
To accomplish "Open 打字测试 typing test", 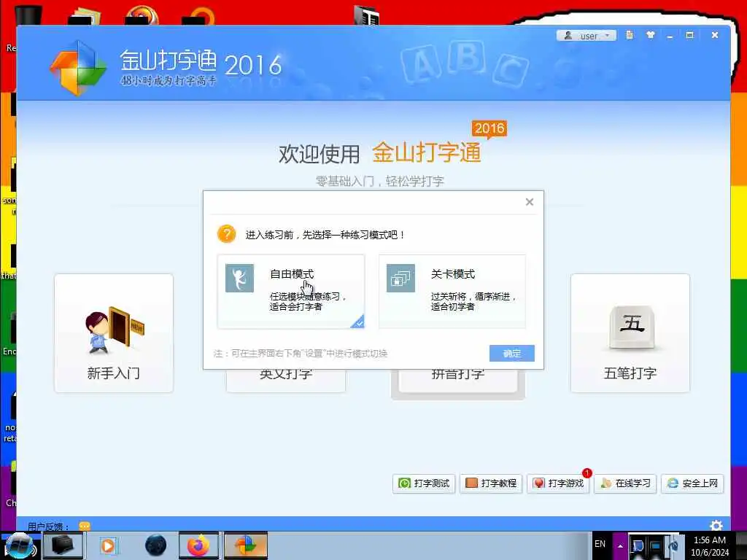I will (424, 483).
